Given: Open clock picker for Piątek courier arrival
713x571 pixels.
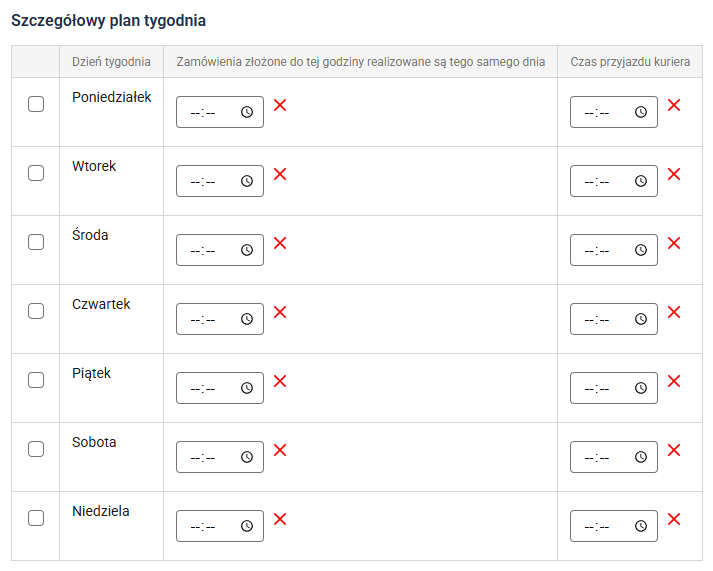Looking at the screenshot, I should 641,388.
